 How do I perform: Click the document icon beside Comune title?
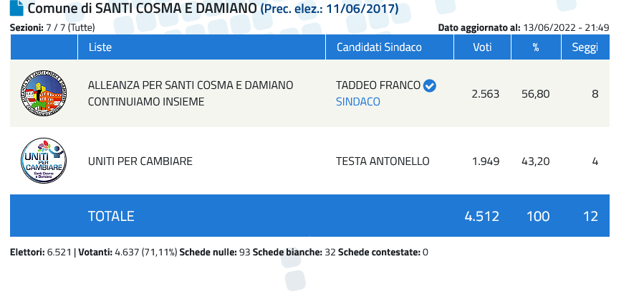point(17,8)
